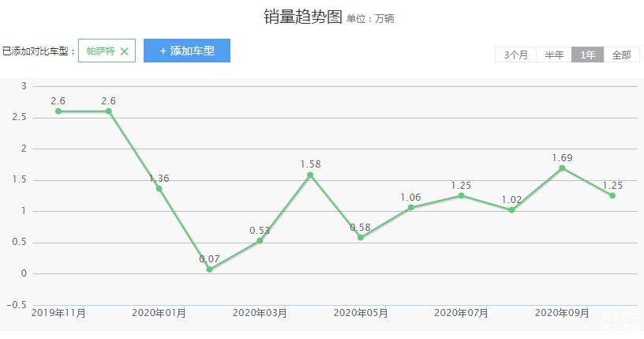Show 全部 sales history range
Viewport: 644px width, 339px height.
click(621, 55)
